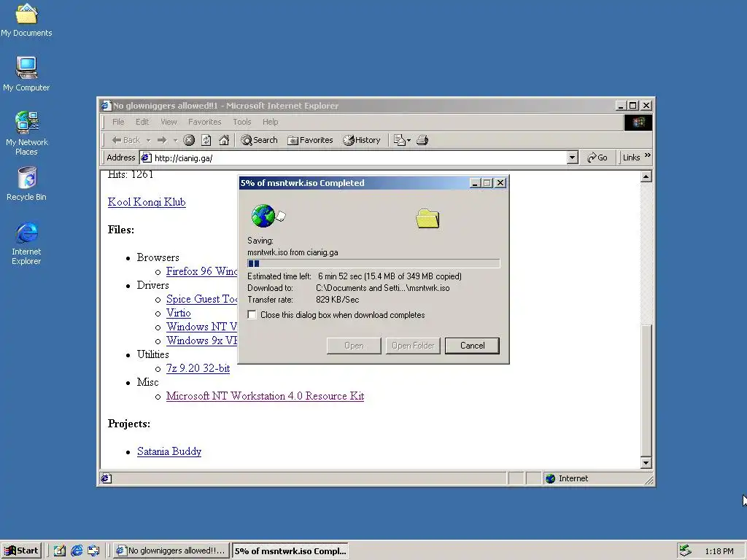Click the scrollbar up arrow in the browser
This screenshot has width=747, height=560.
pyautogui.click(x=646, y=176)
